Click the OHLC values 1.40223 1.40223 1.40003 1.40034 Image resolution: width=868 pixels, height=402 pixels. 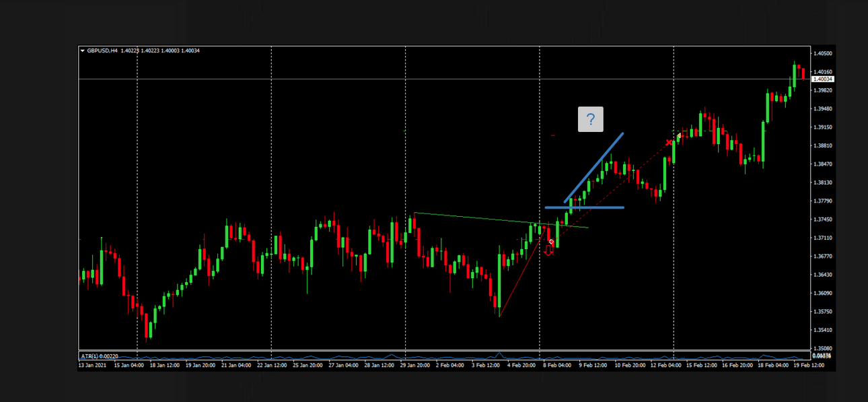coord(160,51)
